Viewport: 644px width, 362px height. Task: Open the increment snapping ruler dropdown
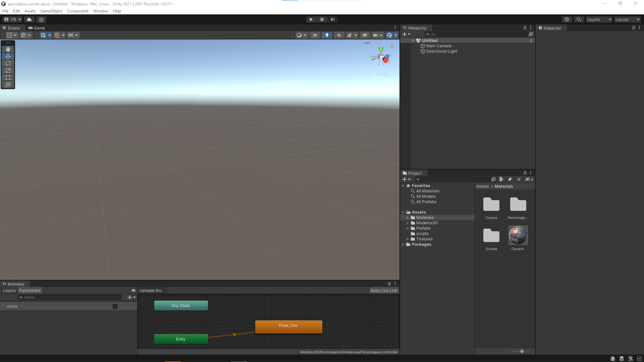[73, 35]
